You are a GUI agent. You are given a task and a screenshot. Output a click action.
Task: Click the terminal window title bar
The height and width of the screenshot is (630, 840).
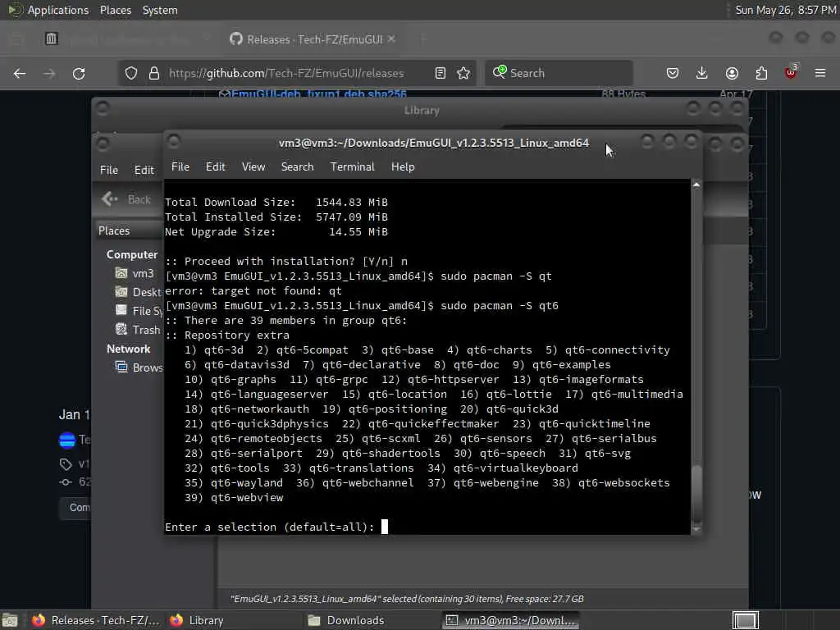point(433,143)
